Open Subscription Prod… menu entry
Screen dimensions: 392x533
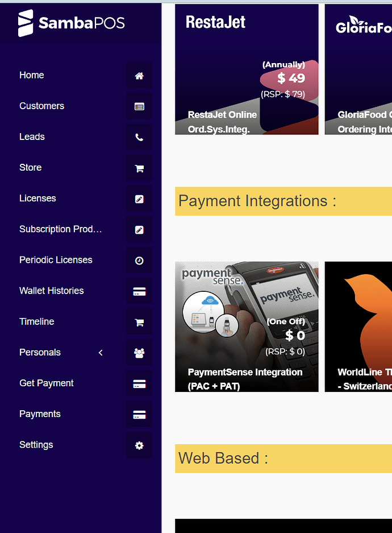pos(60,229)
